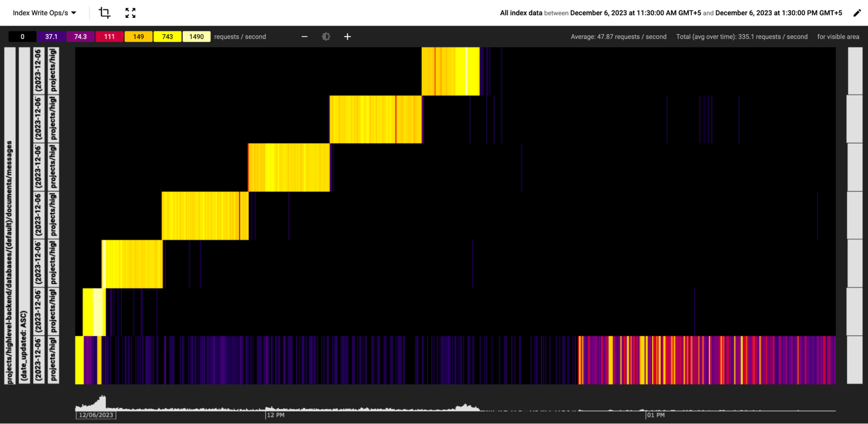Select the 111 red legend swatch
The width and height of the screenshot is (868, 424).
[x=109, y=37]
